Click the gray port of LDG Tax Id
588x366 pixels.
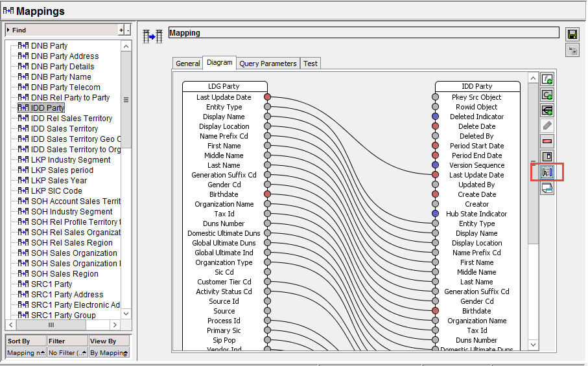click(x=267, y=214)
